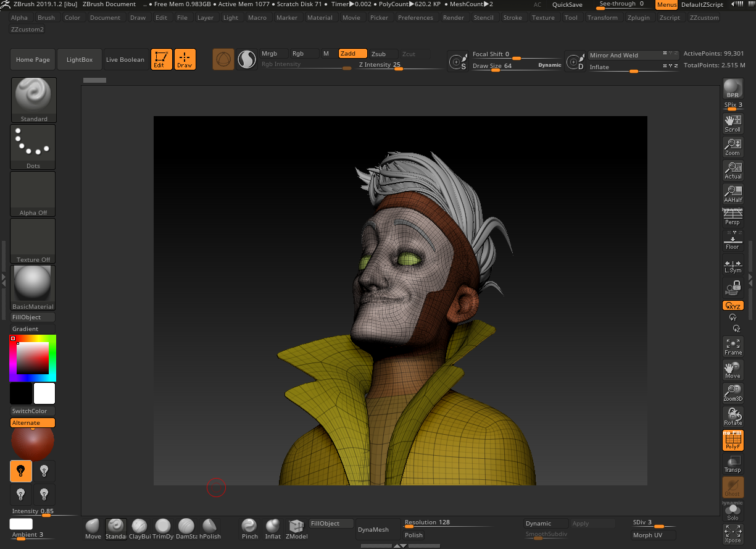Click the BPR render icon

click(x=733, y=88)
